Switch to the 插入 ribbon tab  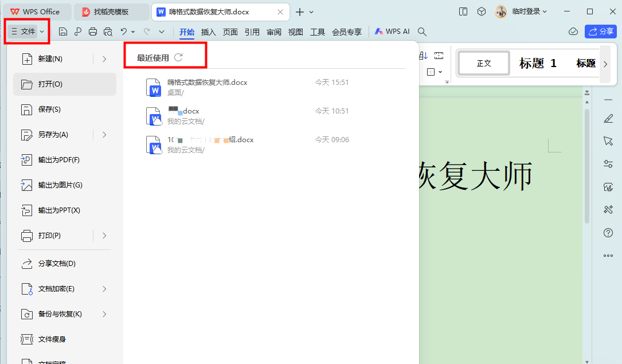tap(209, 32)
